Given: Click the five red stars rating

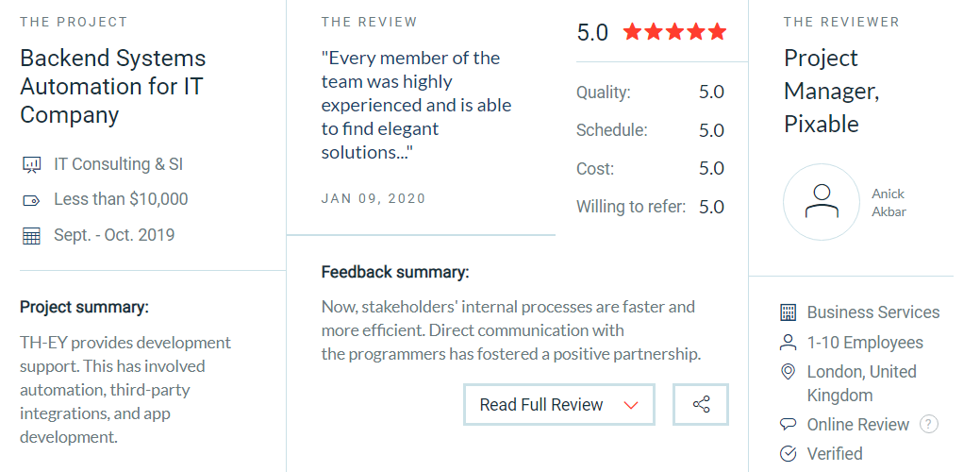Looking at the screenshot, I should [x=674, y=32].
